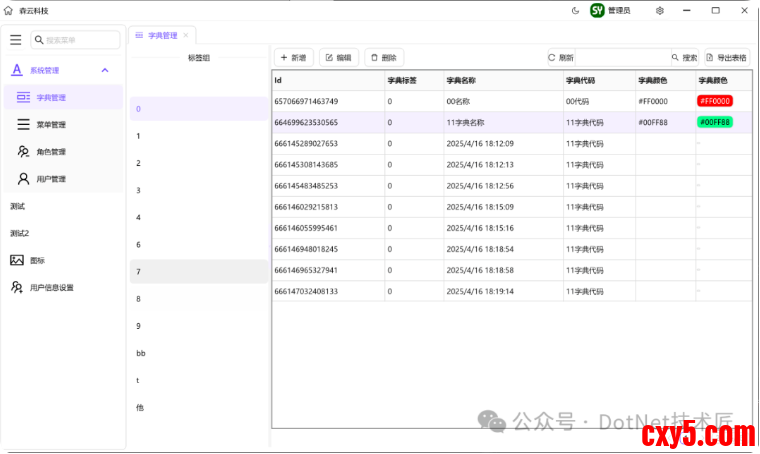Open the 管理员 user menu
760x454 pixels.
(611, 10)
